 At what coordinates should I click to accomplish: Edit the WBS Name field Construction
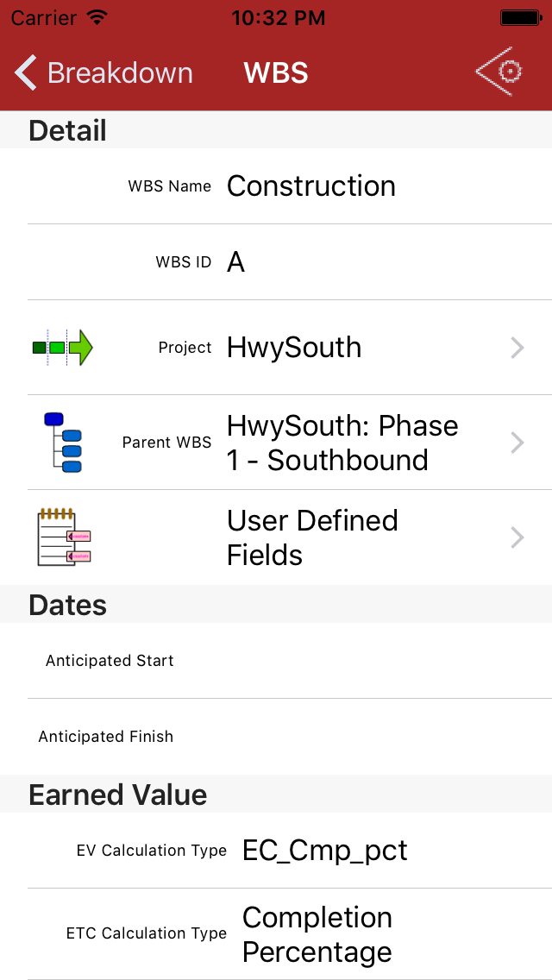pos(310,186)
